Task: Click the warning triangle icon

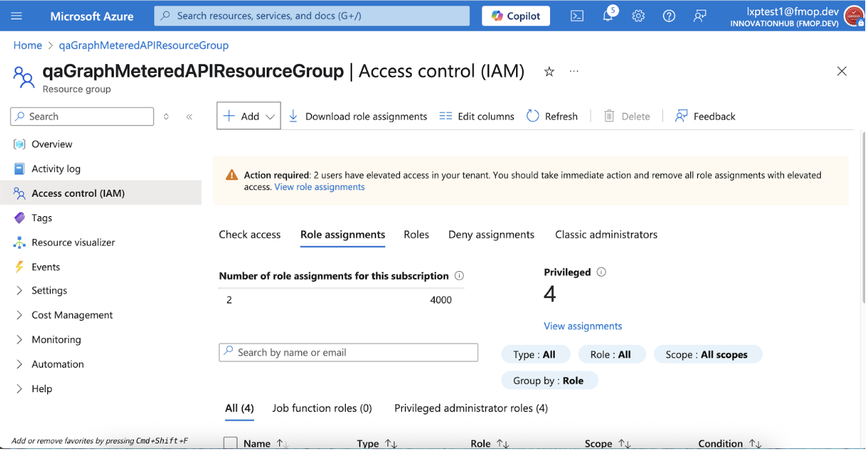Action: click(232, 175)
